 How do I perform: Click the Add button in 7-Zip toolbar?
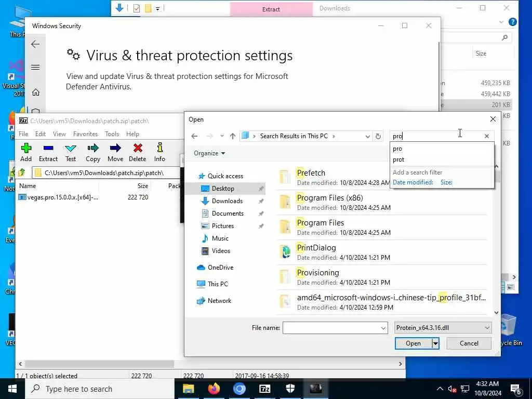(x=26, y=152)
